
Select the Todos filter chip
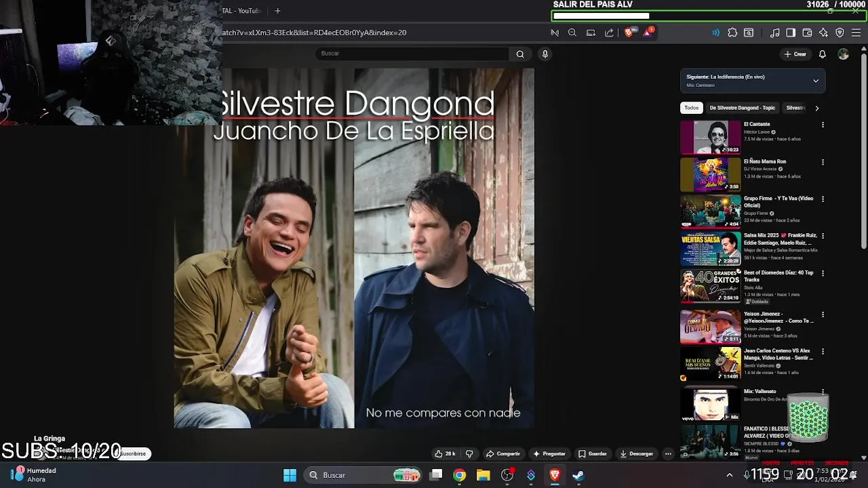pyautogui.click(x=691, y=108)
